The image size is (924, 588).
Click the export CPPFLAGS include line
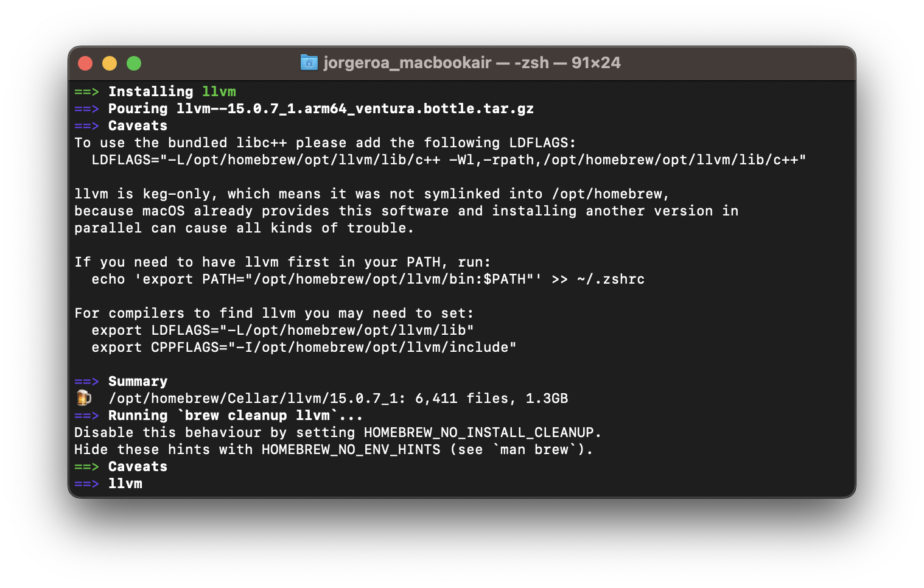click(304, 347)
